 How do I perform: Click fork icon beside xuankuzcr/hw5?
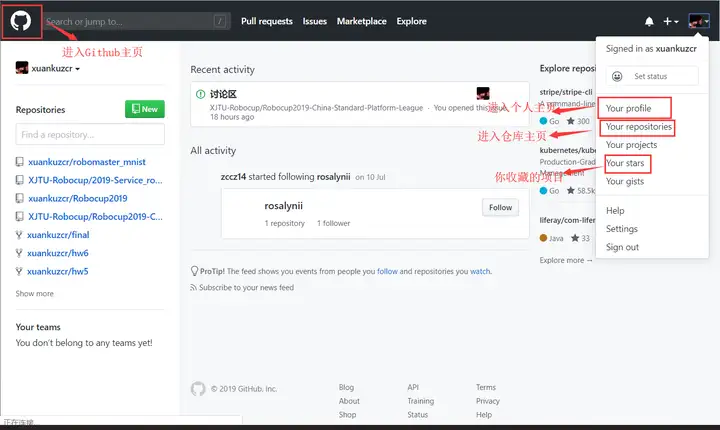(19, 272)
